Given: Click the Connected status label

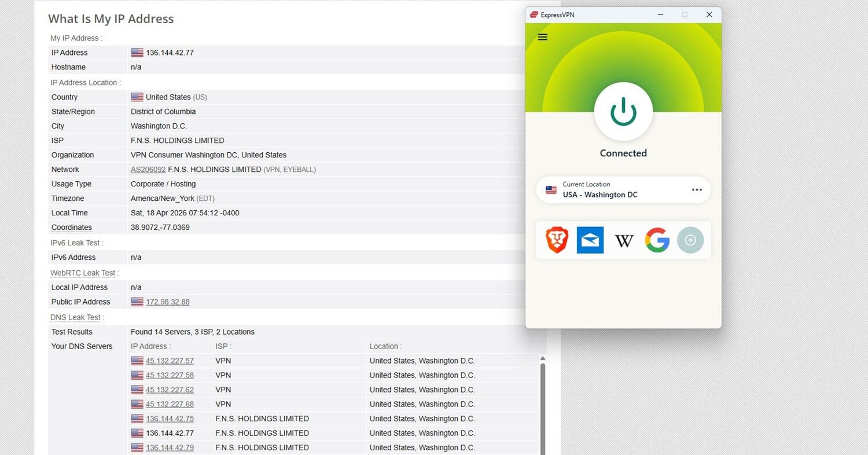Looking at the screenshot, I should (623, 153).
